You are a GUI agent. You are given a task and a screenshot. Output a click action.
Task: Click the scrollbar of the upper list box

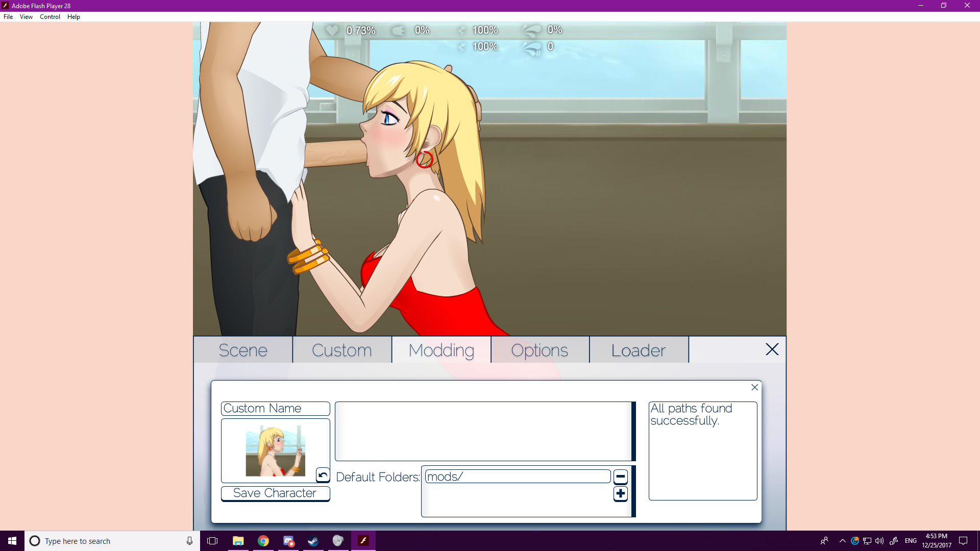point(633,431)
